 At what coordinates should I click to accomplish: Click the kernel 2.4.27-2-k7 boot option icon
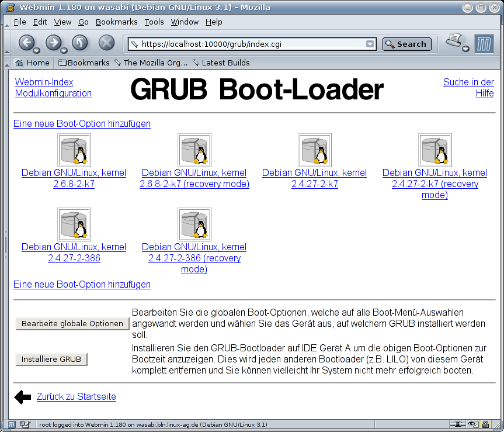point(315,150)
